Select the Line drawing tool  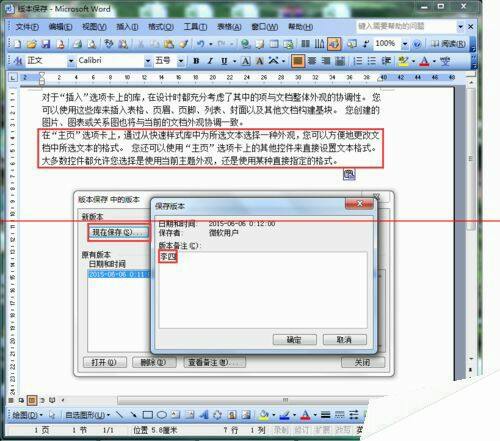click(119, 415)
